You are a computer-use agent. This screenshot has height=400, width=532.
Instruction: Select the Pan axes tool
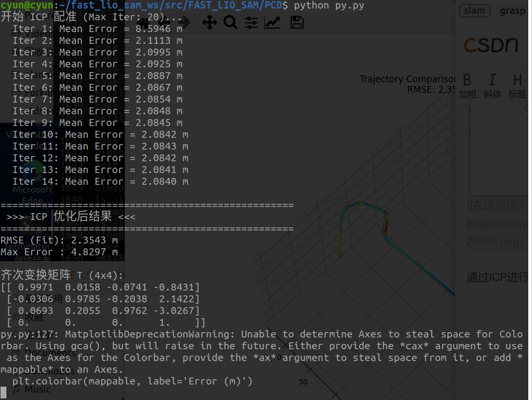[x=209, y=23]
